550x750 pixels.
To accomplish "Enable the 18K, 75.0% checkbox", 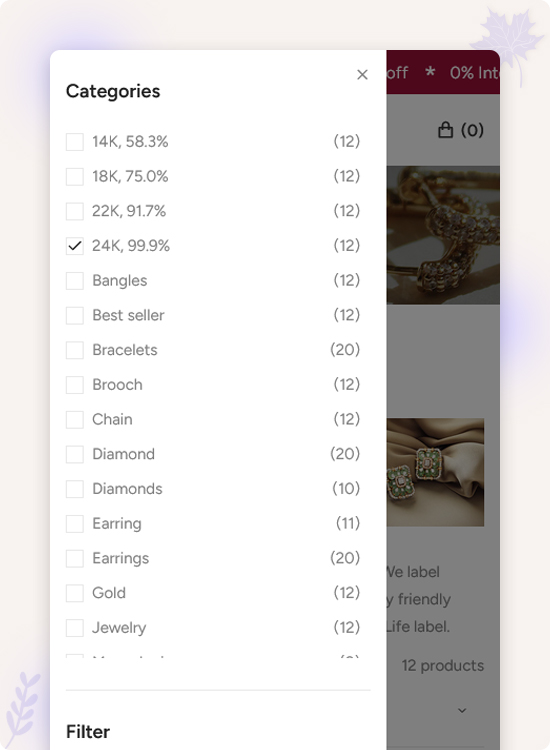I will pos(75,176).
